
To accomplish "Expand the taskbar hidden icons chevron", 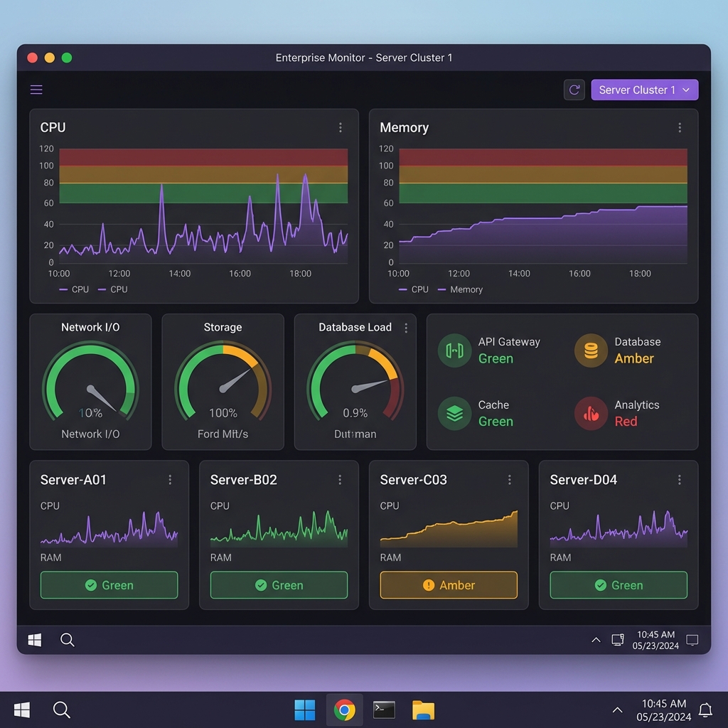I will point(617,710).
